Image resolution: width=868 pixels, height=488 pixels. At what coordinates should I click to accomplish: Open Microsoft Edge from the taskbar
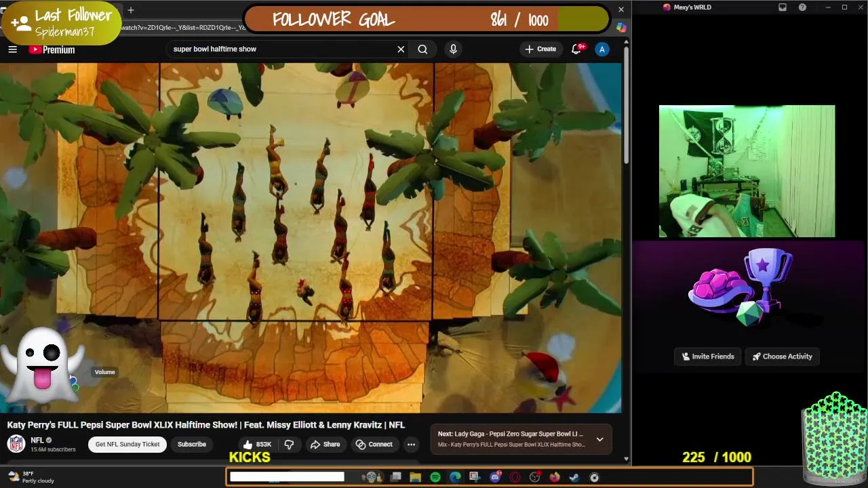(x=455, y=477)
